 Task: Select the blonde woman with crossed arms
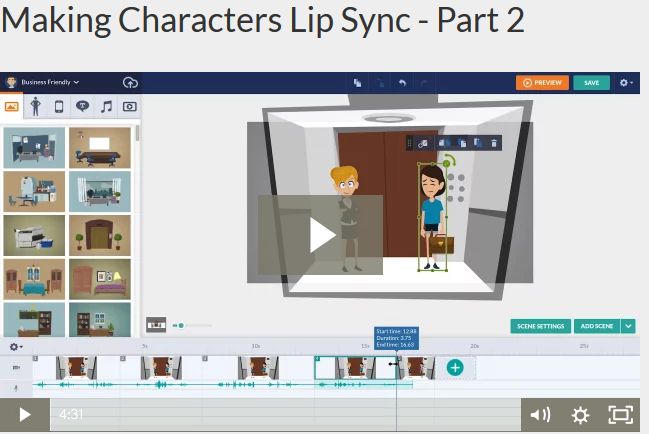[x=347, y=219]
